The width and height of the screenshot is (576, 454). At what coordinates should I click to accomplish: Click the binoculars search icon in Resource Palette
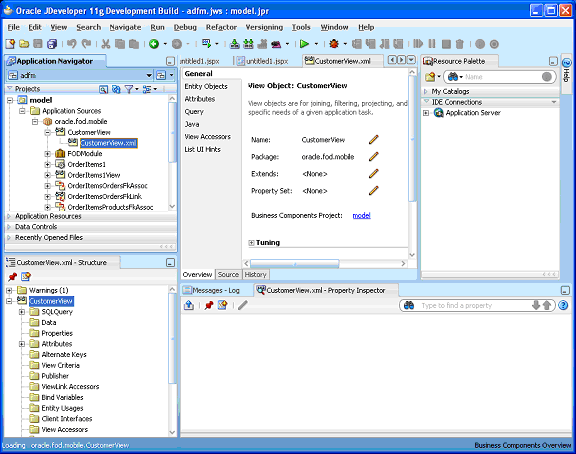453,77
